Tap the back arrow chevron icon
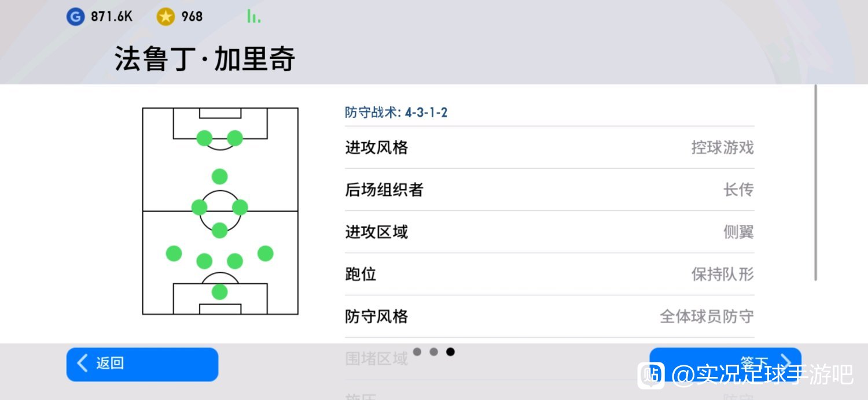This screenshot has height=400, width=868. point(83,363)
